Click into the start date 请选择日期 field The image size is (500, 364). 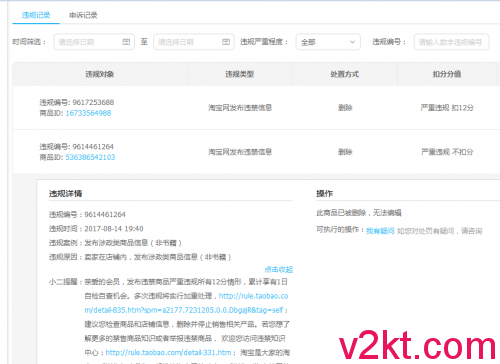tap(94, 42)
